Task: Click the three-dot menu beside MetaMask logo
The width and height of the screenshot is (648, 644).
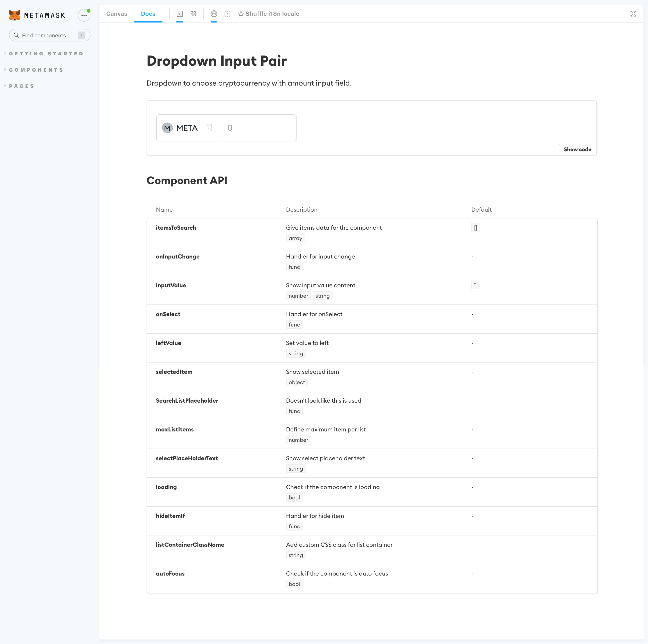Action: [84, 15]
